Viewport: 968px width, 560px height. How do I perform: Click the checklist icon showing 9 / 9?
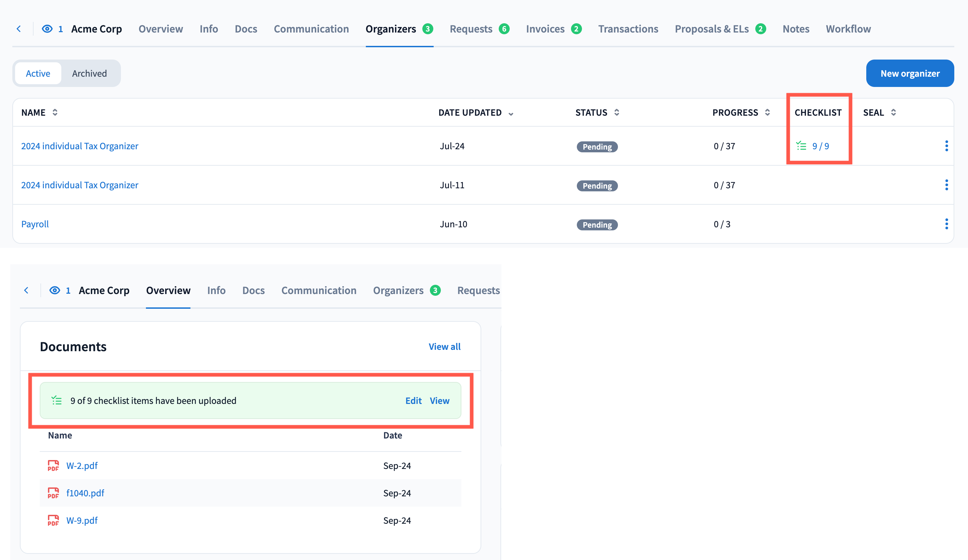801,146
